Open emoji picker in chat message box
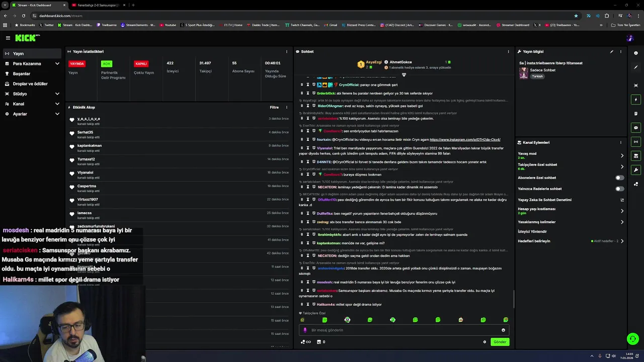 point(503,330)
